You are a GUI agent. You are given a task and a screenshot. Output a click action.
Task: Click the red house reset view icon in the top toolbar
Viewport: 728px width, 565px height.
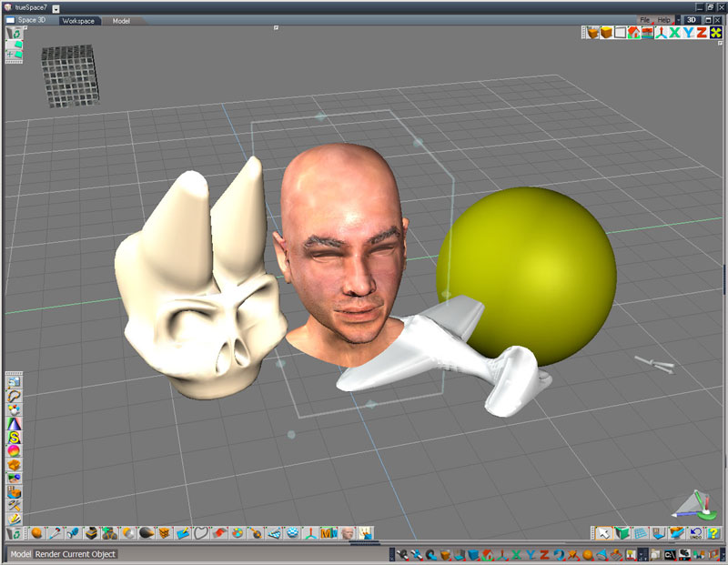[x=634, y=33]
